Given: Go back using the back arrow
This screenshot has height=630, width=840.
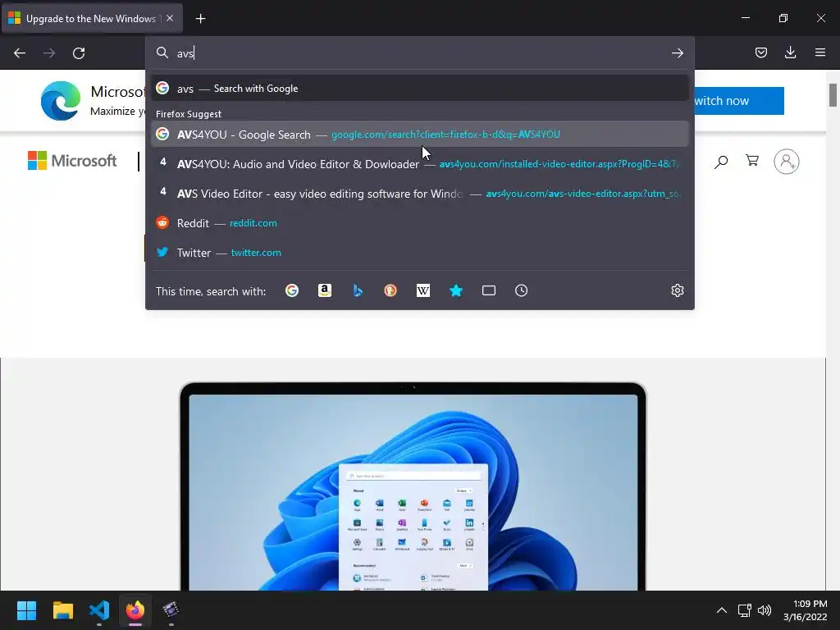Looking at the screenshot, I should [20, 53].
